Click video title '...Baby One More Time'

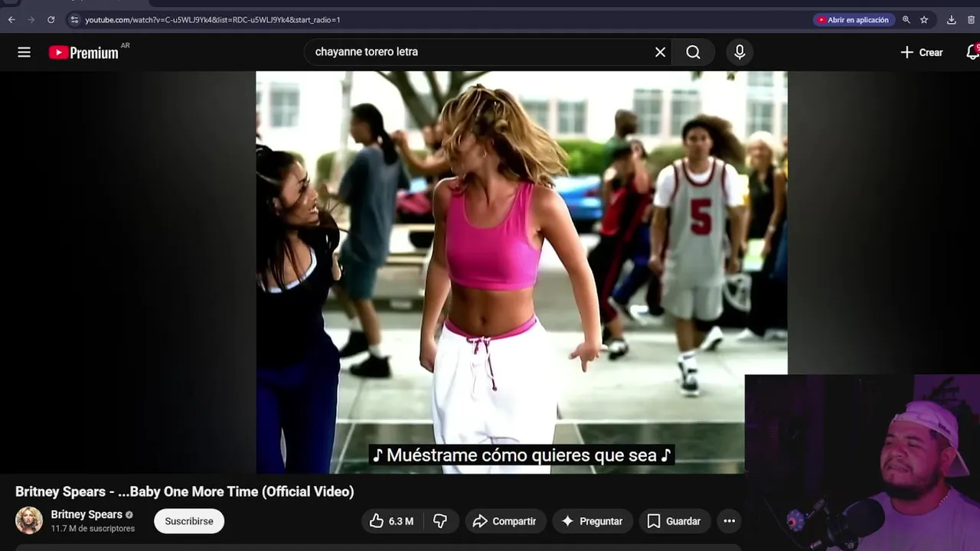(185, 491)
